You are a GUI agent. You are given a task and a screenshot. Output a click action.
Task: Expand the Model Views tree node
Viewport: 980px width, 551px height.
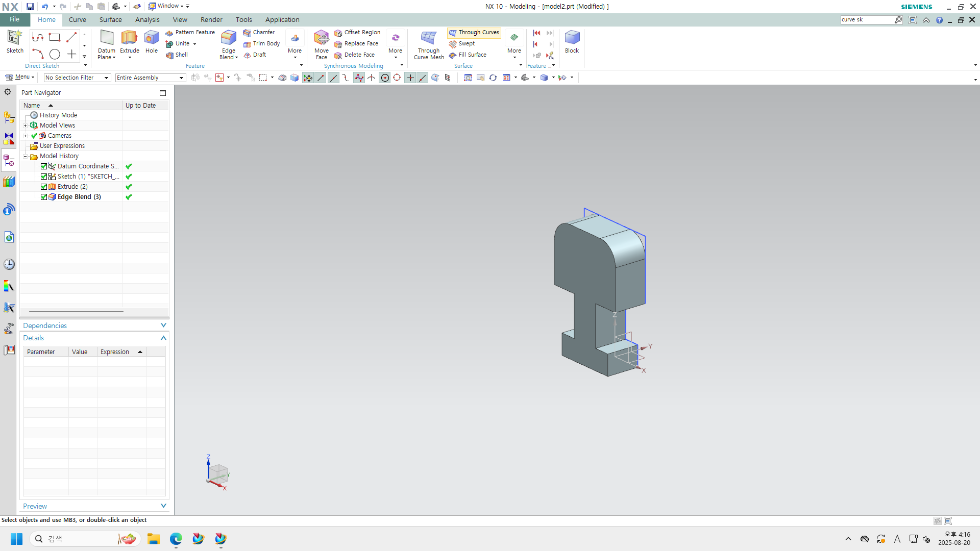pos(25,126)
